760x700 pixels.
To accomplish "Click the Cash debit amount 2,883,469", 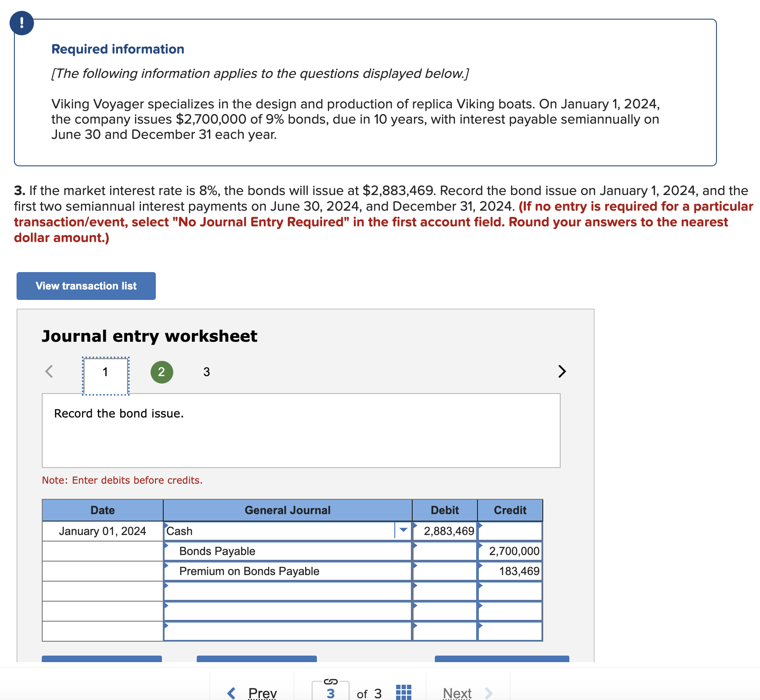I will pos(445,531).
